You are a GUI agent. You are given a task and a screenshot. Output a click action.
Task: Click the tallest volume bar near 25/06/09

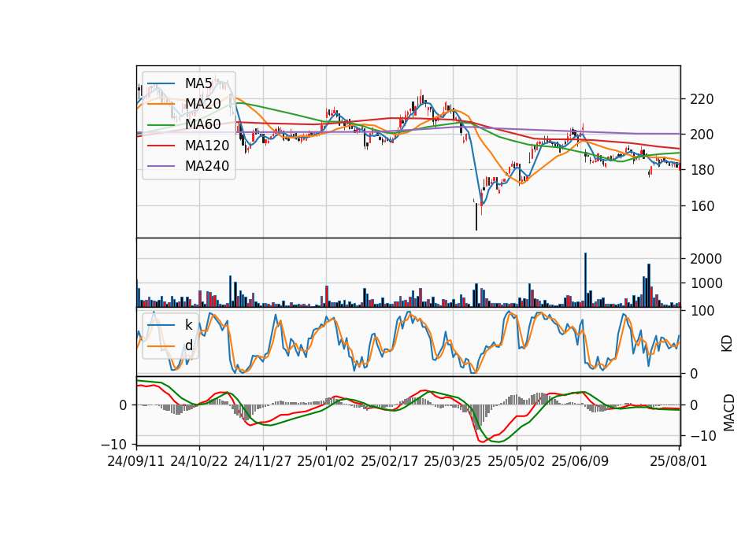(x=585, y=279)
